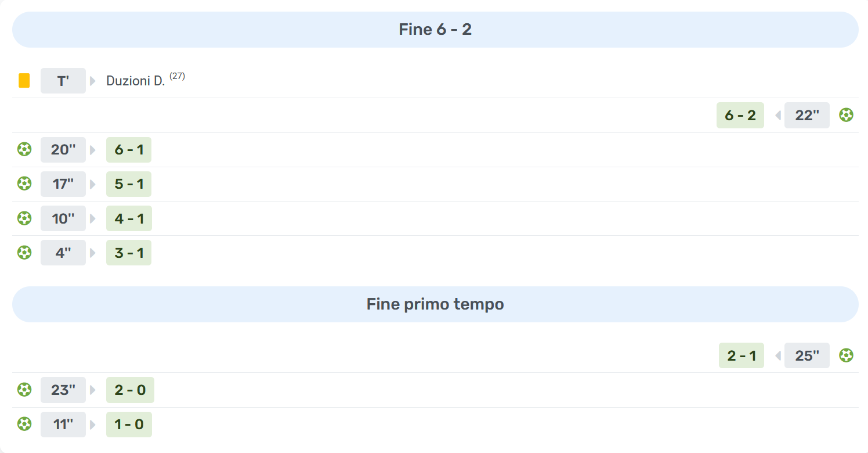Click the goal ball icon at 25''
Image resolution: width=868 pixels, height=453 pixels.
coord(846,355)
